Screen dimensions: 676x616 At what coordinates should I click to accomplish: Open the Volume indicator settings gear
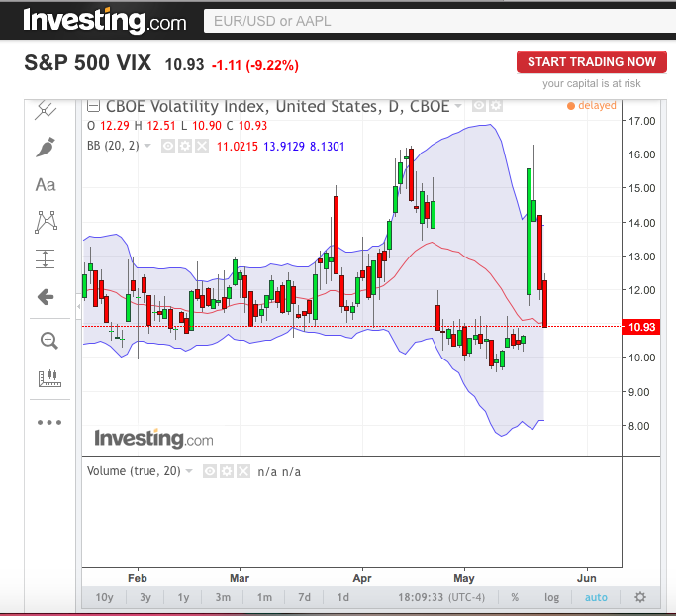(227, 471)
